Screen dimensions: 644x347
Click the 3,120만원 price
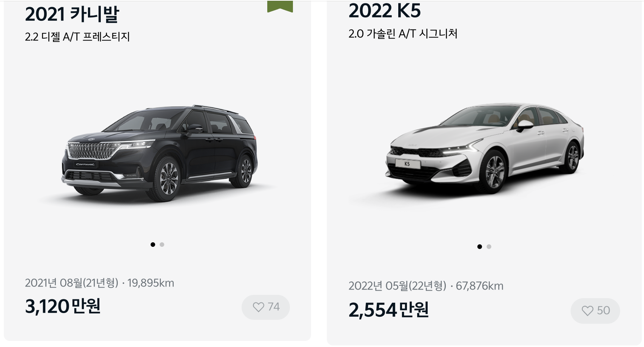point(63,306)
